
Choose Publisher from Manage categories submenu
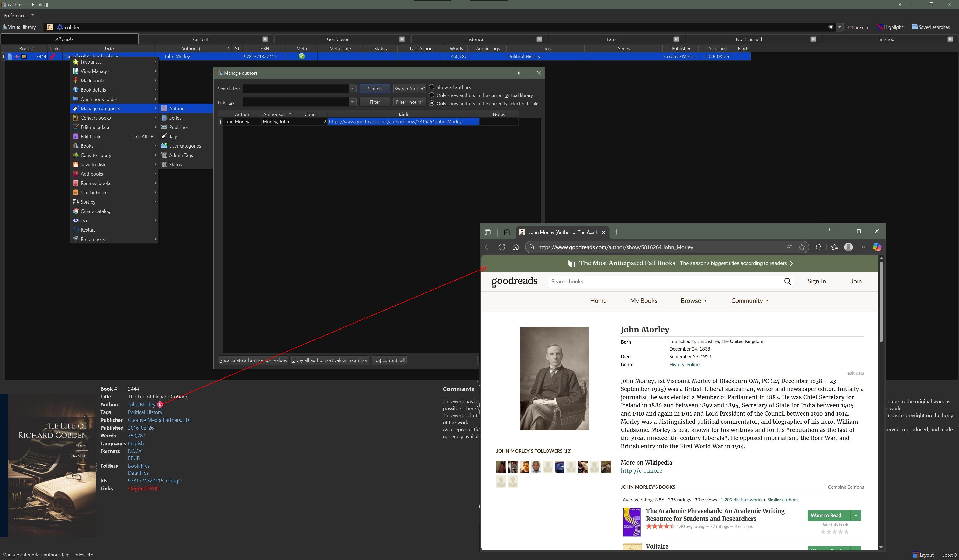tap(178, 127)
